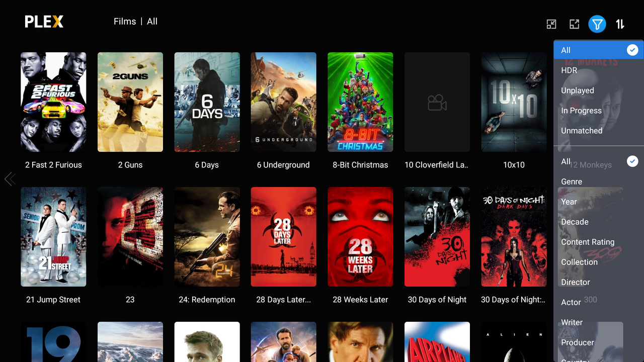Click the double-chevron sidebar arrow
This screenshot has height=362, width=644.
point(10,179)
